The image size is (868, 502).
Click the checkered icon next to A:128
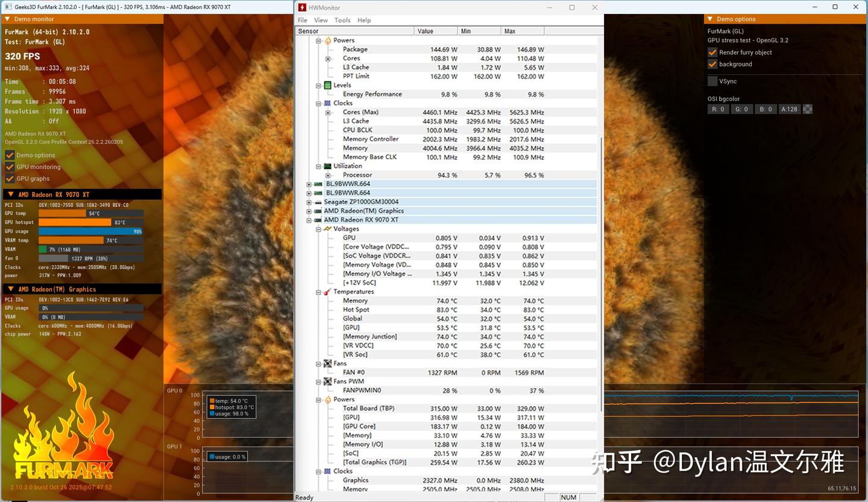coord(808,109)
